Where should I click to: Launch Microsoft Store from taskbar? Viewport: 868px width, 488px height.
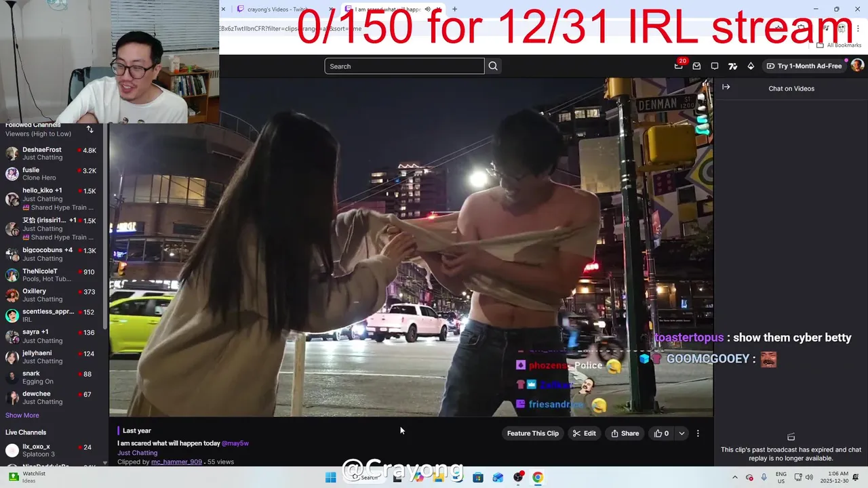478,477
